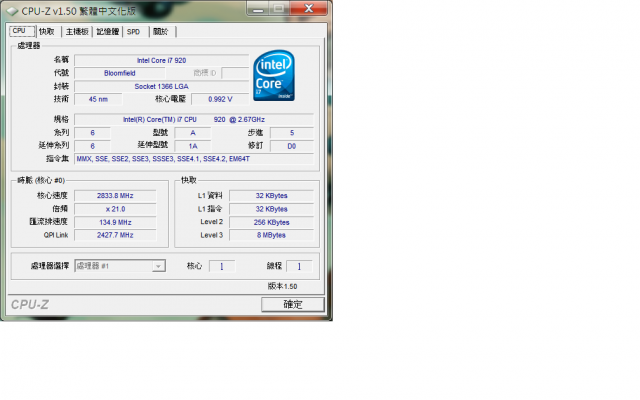Click the 延伸型號 value 1A
Image resolution: width=640 pixels, height=400 pixels.
193,146
